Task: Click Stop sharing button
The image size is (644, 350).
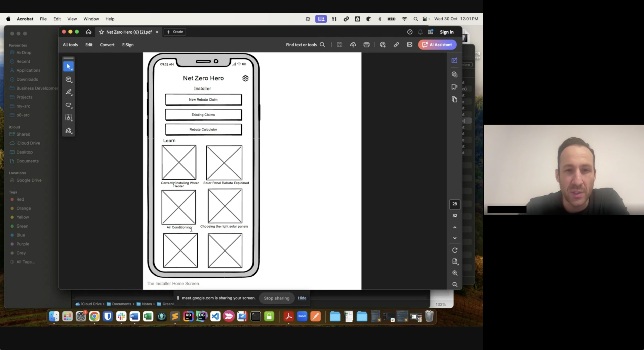Action: [277, 298]
